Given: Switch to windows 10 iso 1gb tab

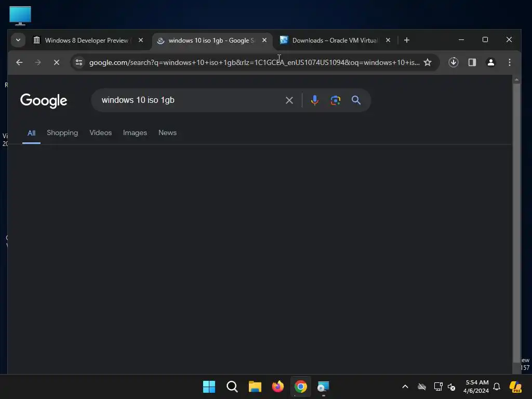Looking at the screenshot, I should pos(206,41).
